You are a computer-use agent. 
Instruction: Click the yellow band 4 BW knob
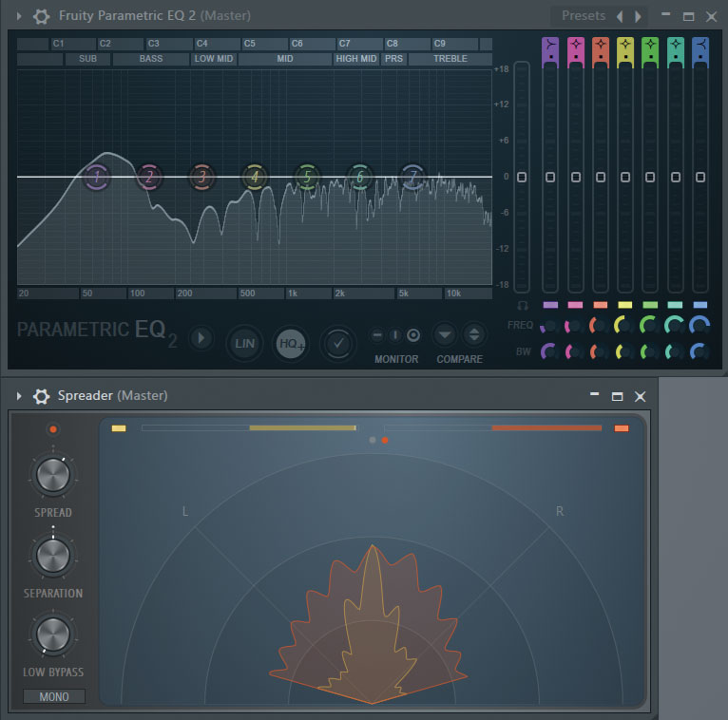pyautogui.click(x=625, y=352)
